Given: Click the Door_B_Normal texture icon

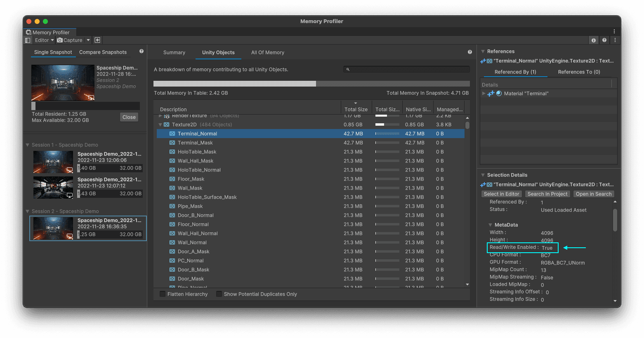Looking at the screenshot, I should point(172,215).
